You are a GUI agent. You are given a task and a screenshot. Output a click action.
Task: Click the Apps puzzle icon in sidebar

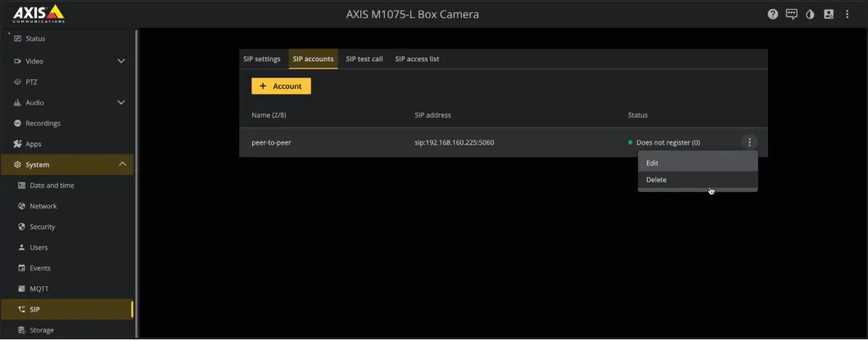18,144
